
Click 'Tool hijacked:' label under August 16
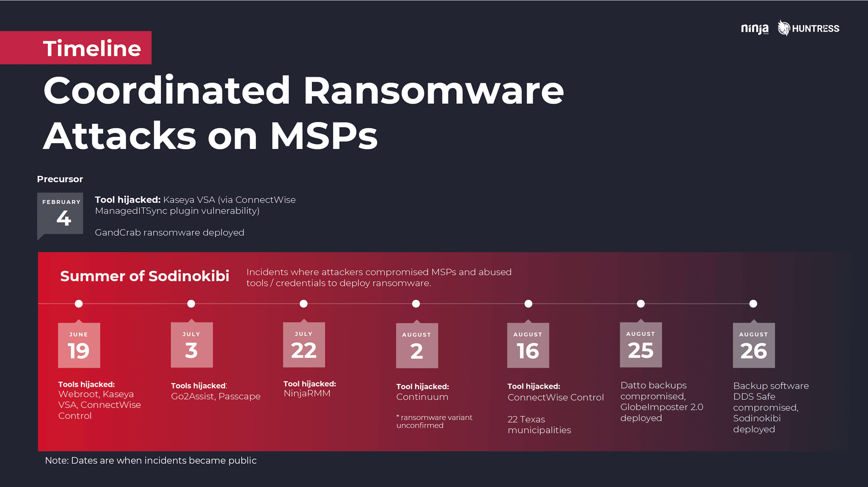coord(534,386)
